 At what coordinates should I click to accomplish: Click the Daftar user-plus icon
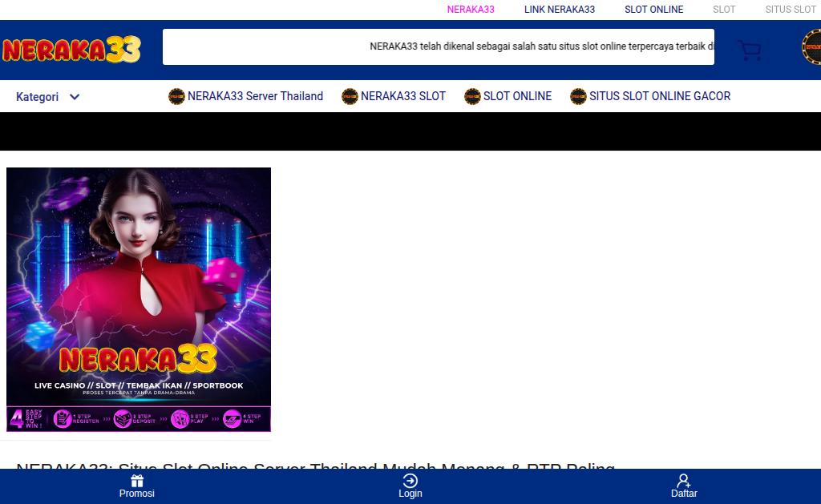(683, 481)
